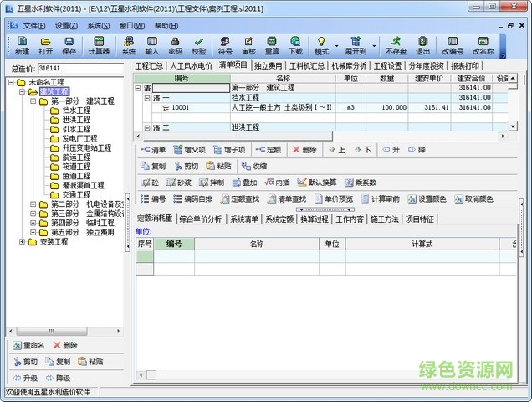The height and width of the screenshot is (402, 532).
Task: Switch to the 工程汇总 tab
Action: click(149, 65)
